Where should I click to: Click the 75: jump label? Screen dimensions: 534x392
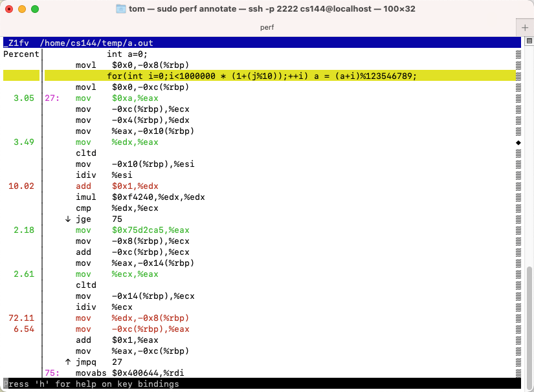tap(52, 373)
